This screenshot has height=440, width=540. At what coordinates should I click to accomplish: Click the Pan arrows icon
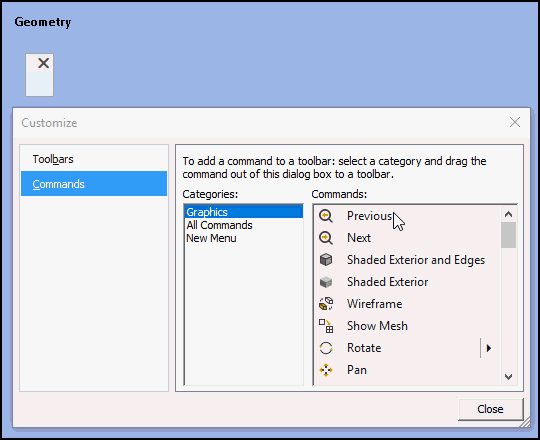[x=326, y=370]
